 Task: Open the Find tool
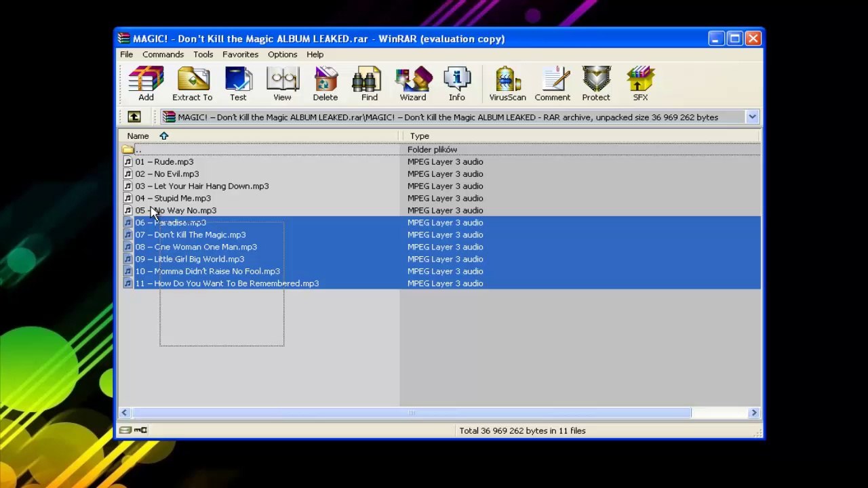(x=369, y=84)
